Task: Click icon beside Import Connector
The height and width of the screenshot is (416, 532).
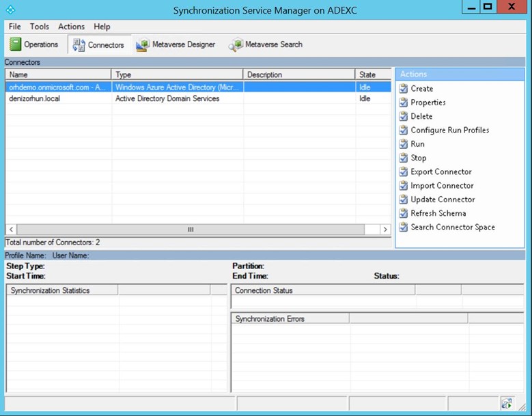Action: click(404, 186)
